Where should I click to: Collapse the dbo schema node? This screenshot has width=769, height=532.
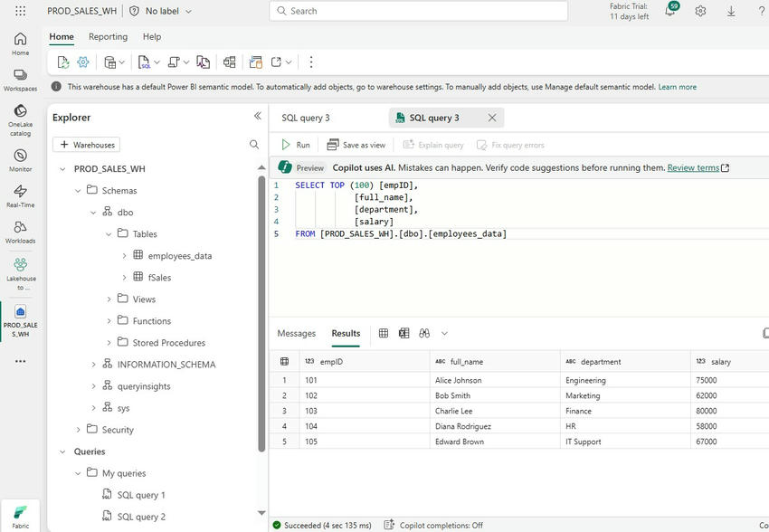[x=93, y=213]
